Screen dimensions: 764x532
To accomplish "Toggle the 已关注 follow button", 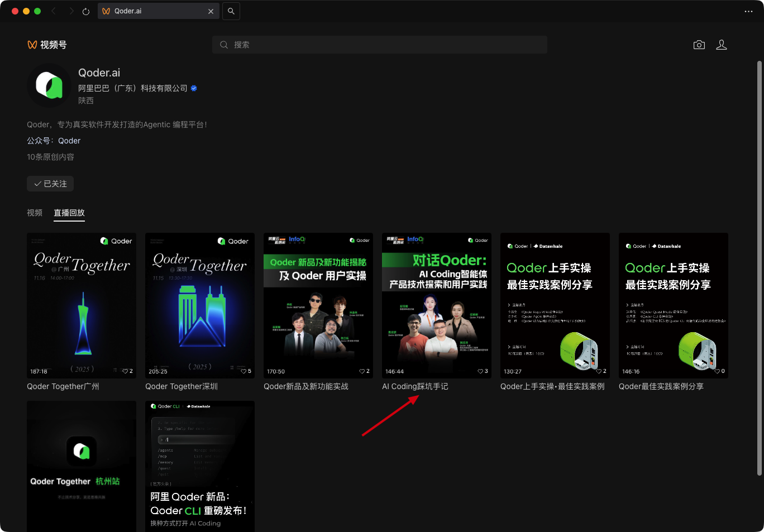I will pos(50,184).
